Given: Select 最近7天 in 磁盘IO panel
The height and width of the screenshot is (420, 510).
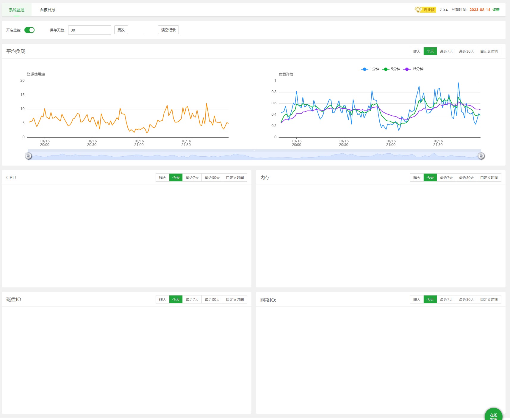Looking at the screenshot, I should 192,300.
